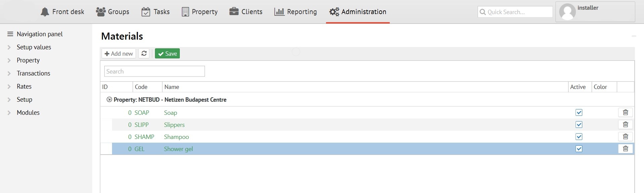Remove Shampoo using its trash icon
Screen dimensions: 644x193
tap(626, 137)
